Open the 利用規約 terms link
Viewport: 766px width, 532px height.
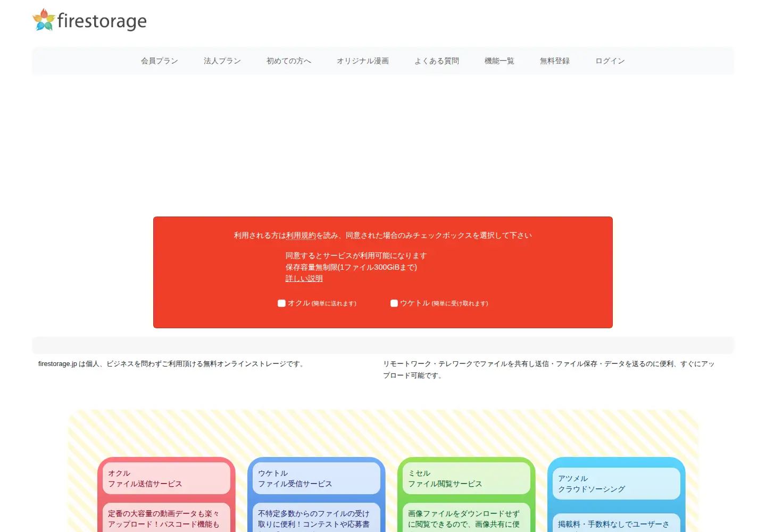click(x=301, y=235)
